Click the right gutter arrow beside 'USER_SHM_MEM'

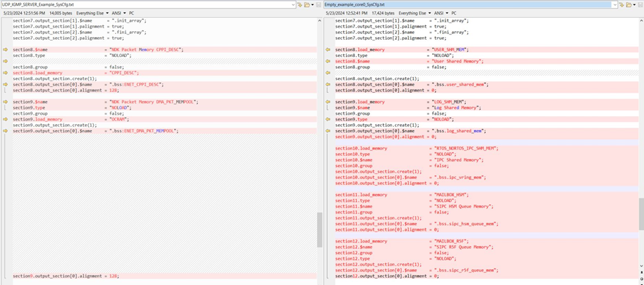pos(328,49)
